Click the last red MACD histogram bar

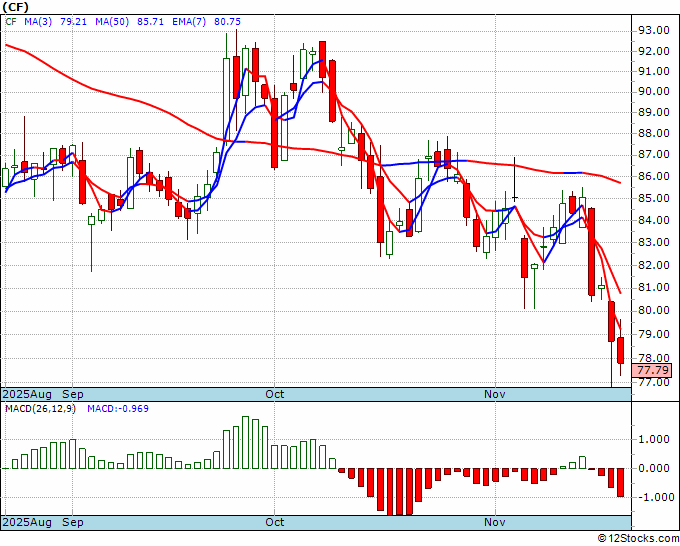coord(621,482)
